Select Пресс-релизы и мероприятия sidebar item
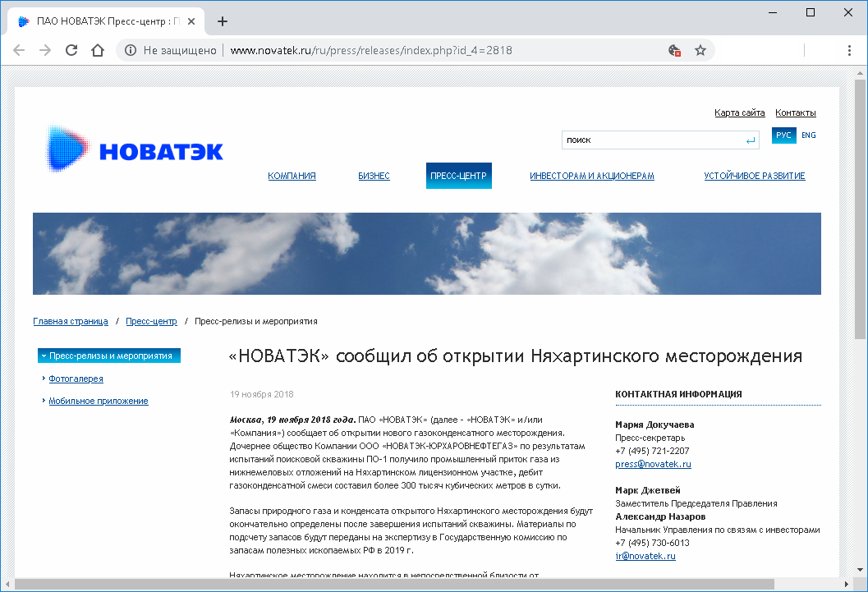The image size is (868, 592). click(x=109, y=356)
